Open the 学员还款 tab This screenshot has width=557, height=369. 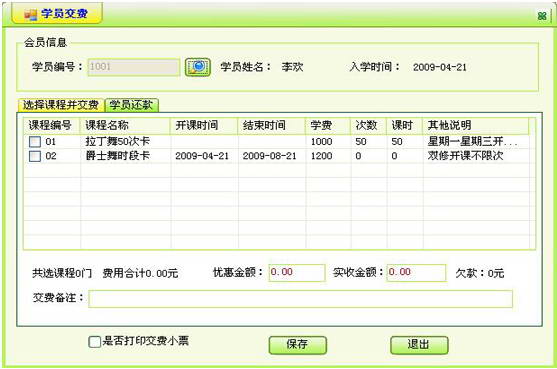pos(131,105)
